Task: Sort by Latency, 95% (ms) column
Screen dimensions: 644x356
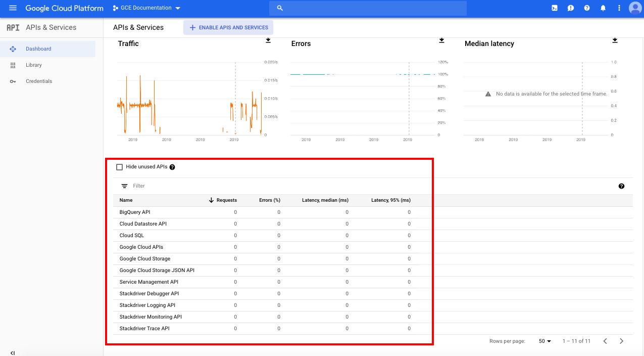Action: 391,200
